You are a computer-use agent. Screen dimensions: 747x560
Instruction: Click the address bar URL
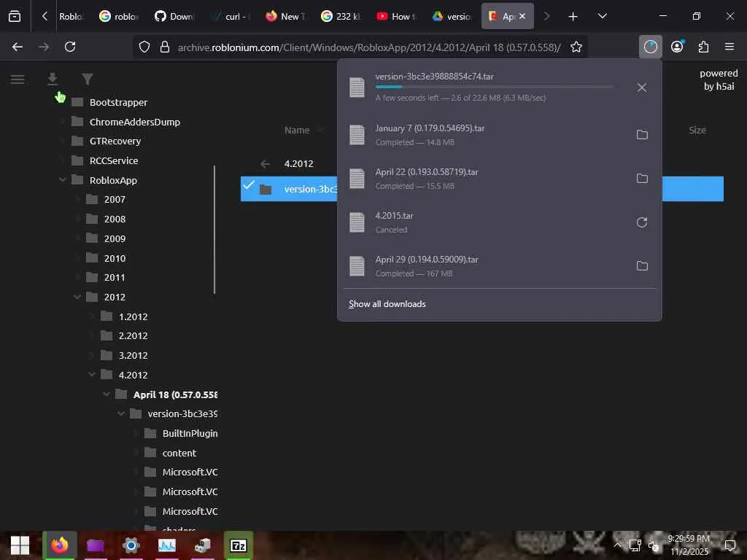point(368,47)
